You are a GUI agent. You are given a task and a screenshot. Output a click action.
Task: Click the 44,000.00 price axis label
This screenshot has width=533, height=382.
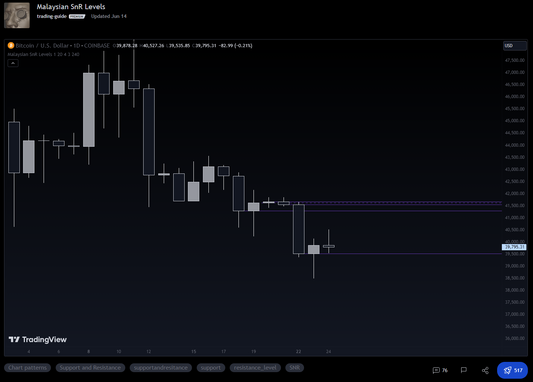click(x=515, y=145)
